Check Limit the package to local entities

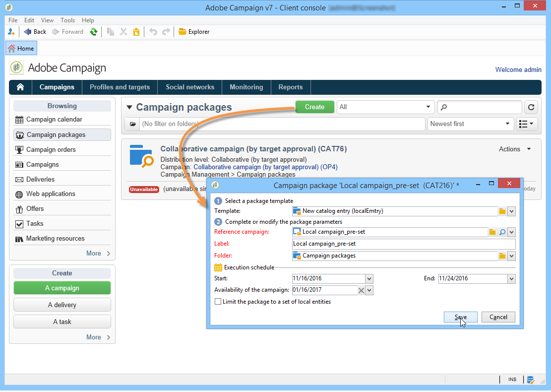(218, 302)
